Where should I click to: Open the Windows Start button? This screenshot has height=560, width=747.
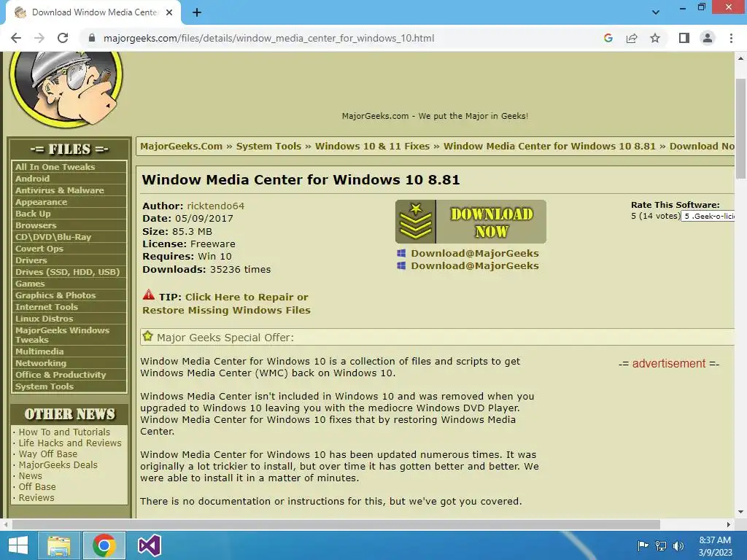pyautogui.click(x=18, y=545)
